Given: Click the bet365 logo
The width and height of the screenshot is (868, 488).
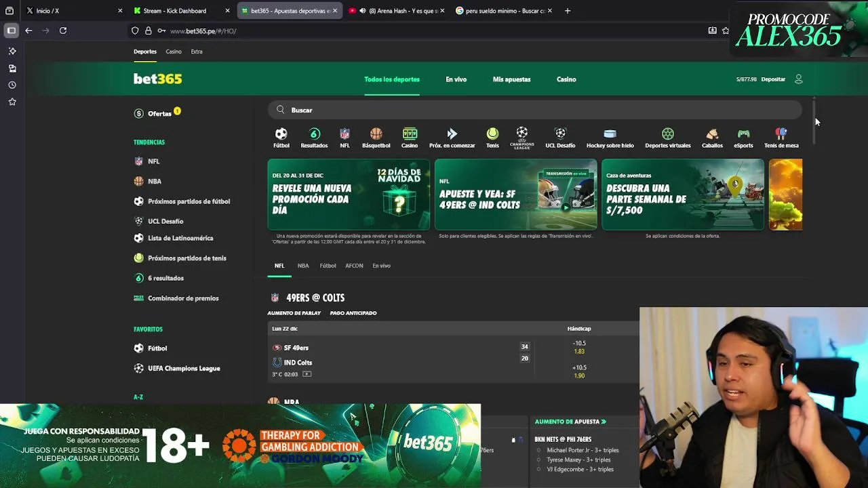Looking at the screenshot, I should tap(157, 79).
